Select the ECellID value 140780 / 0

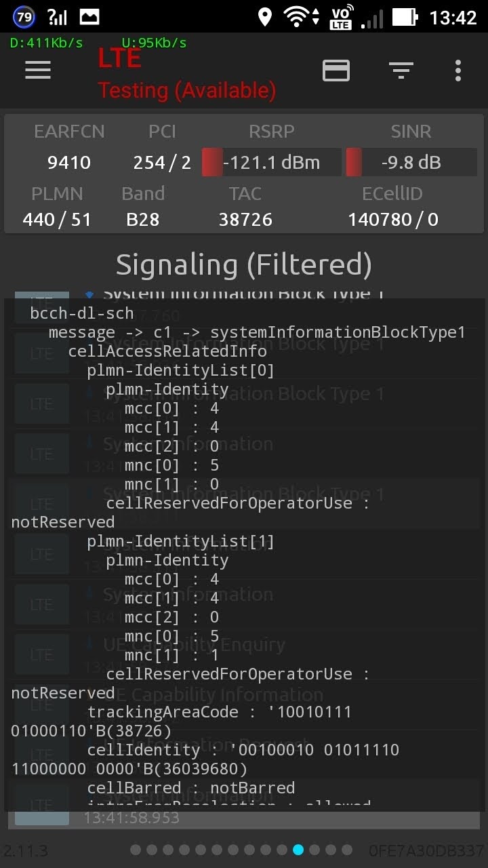pos(393,220)
